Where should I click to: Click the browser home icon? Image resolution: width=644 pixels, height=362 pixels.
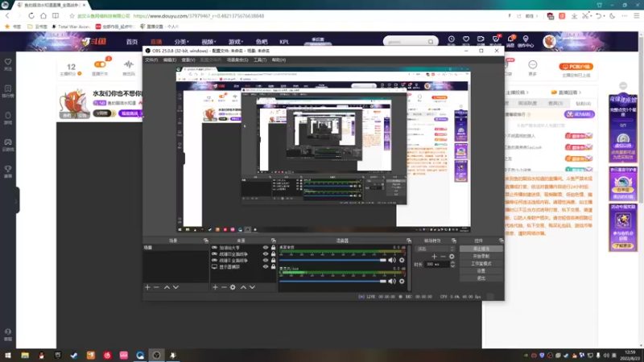tap(43, 15)
